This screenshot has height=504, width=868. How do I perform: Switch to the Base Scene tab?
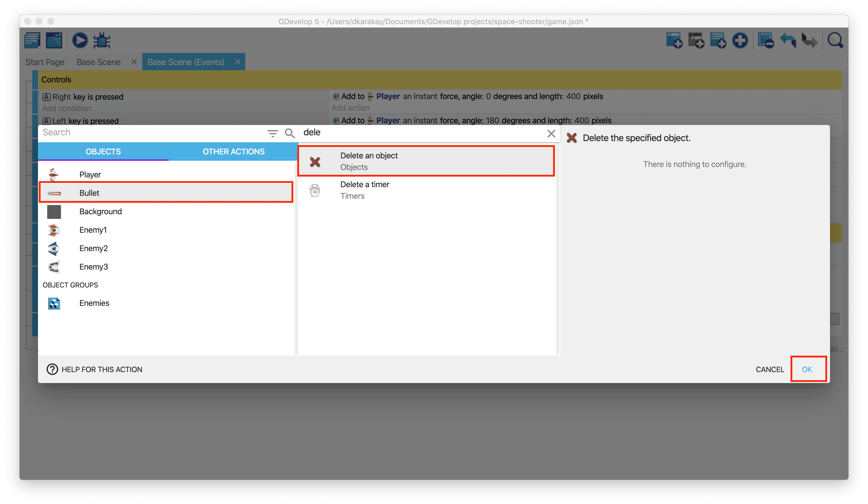point(98,62)
